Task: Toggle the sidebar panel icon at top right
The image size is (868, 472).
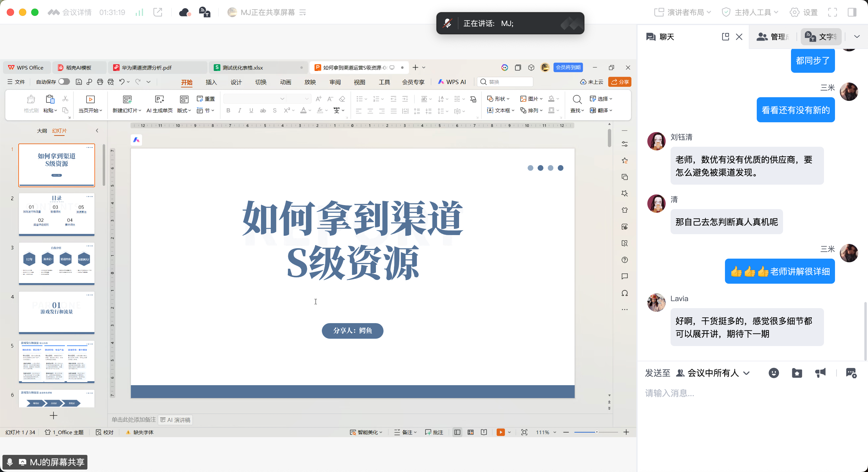Action: click(x=852, y=13)
